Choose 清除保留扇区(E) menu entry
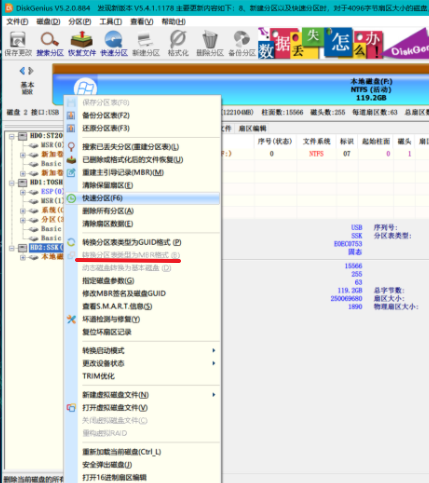The image size is (429, 483). coord(143,185)
